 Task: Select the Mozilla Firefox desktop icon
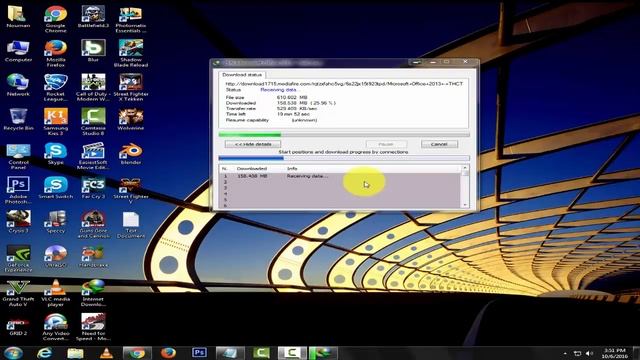pyautogui.click(x=56, y=53)
